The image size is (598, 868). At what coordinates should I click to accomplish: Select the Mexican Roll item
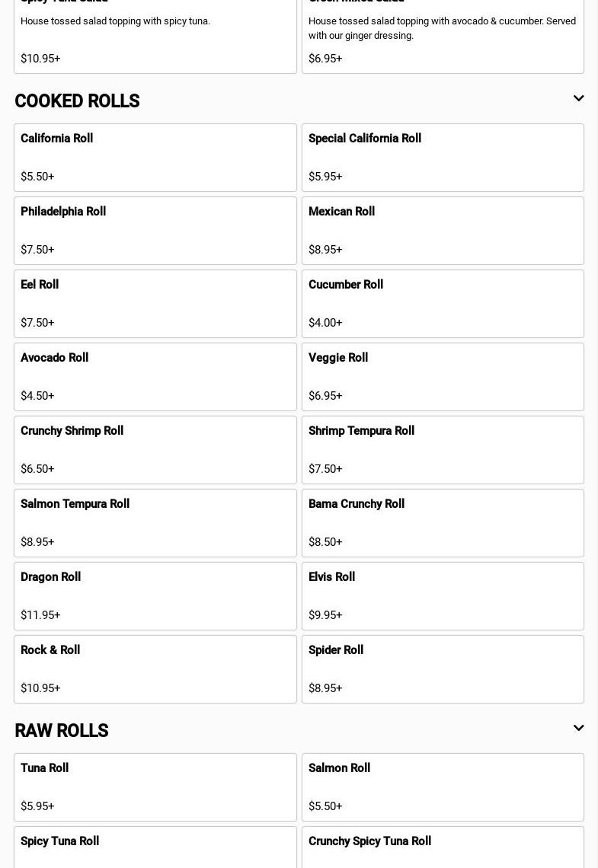point(443,231)
